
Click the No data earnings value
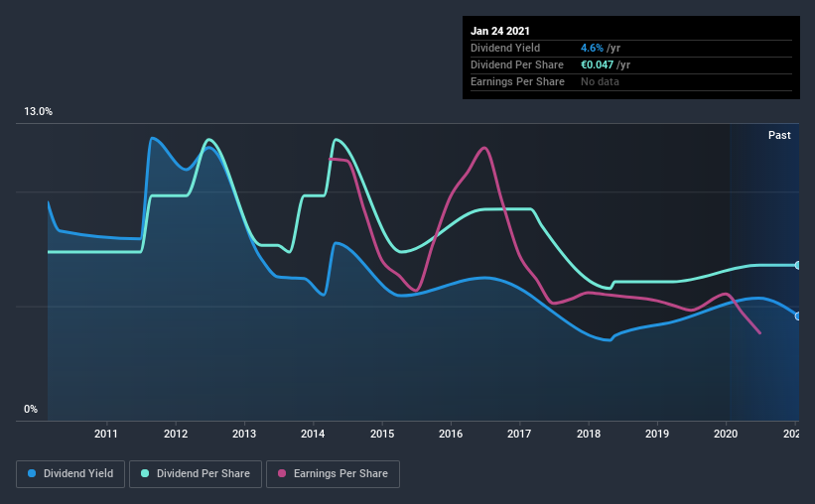pos(600,81)
